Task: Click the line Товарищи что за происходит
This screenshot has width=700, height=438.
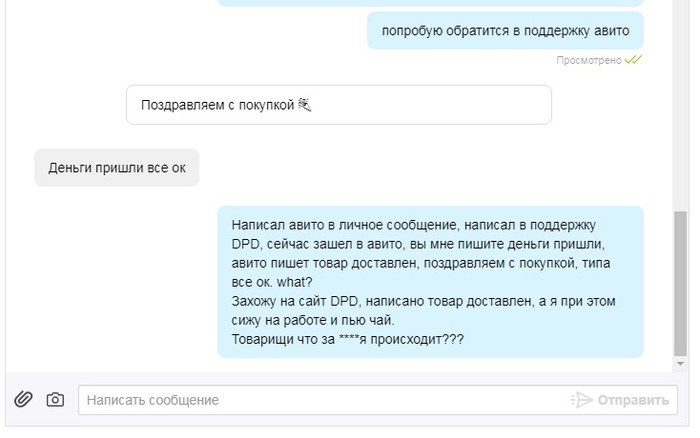Action: pyautogui.click(x=347, y=339)
